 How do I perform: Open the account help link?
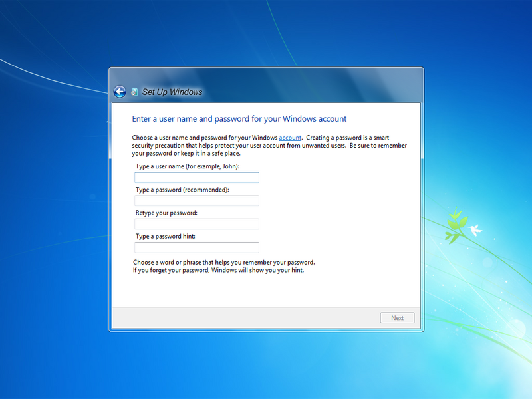(290, 138)
